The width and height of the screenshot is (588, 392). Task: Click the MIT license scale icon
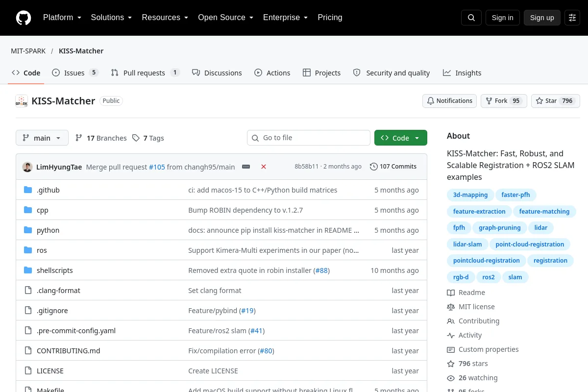[x=451, y=307]
